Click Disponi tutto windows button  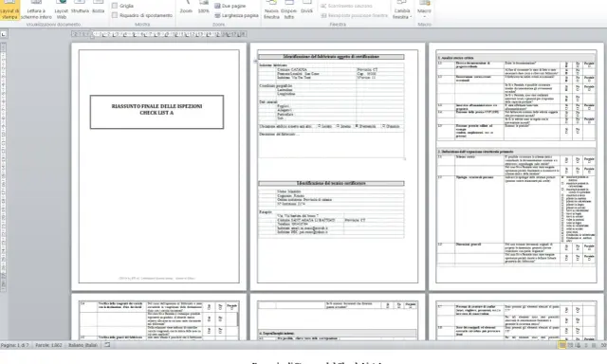coord(288,9)
